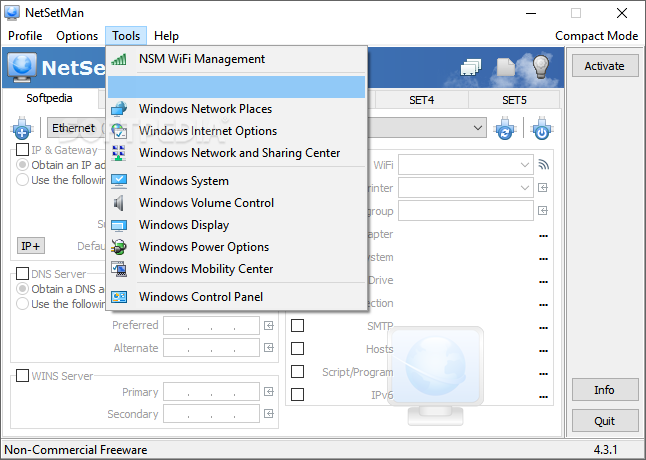This screenshot has height=460, width=646.
Task: Click the Alternate DNS address field
Action: pyautogui.click(x=211, y=348)
